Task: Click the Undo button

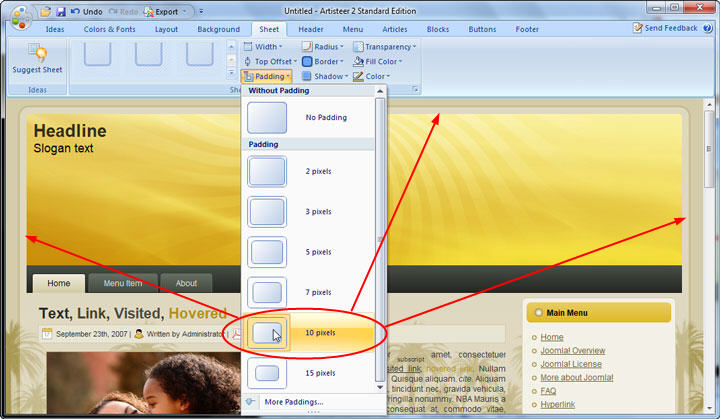Action: pyautogui.click(x=86, y=11)
